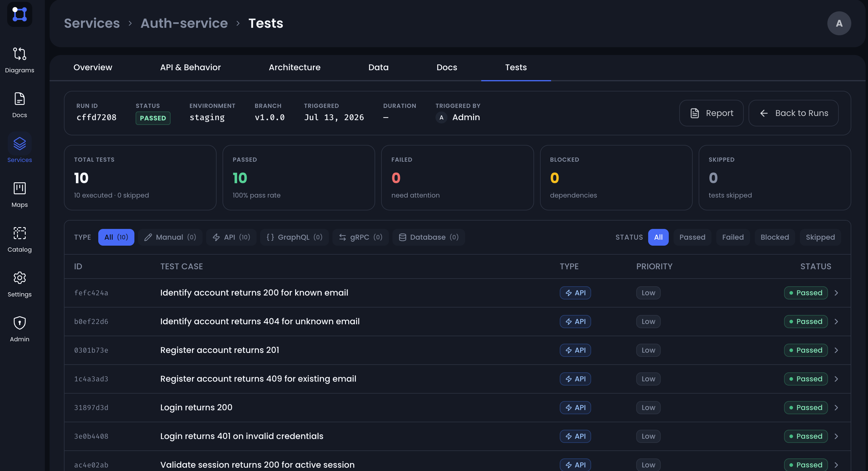868x471 pixels.
Task: Click the Skipped summary card
Action: point(775,178)
